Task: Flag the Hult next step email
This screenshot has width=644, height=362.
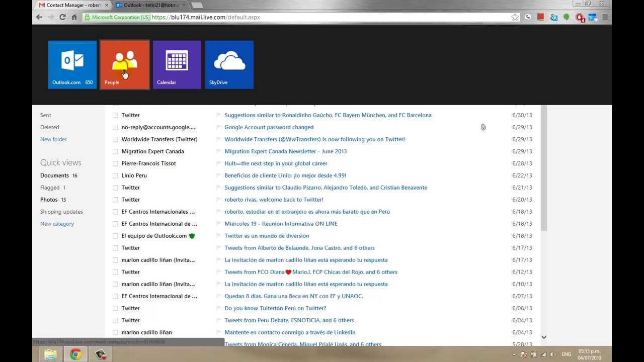Action: click(x=218, y=163)
